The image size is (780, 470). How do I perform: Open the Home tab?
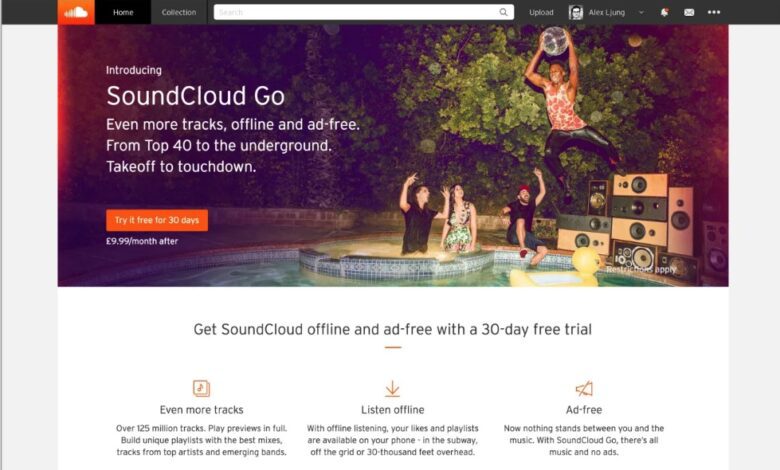point(123,12)
